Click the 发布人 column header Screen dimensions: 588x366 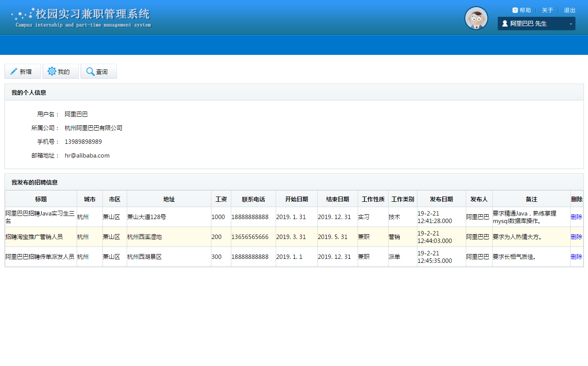coord(479,199)
